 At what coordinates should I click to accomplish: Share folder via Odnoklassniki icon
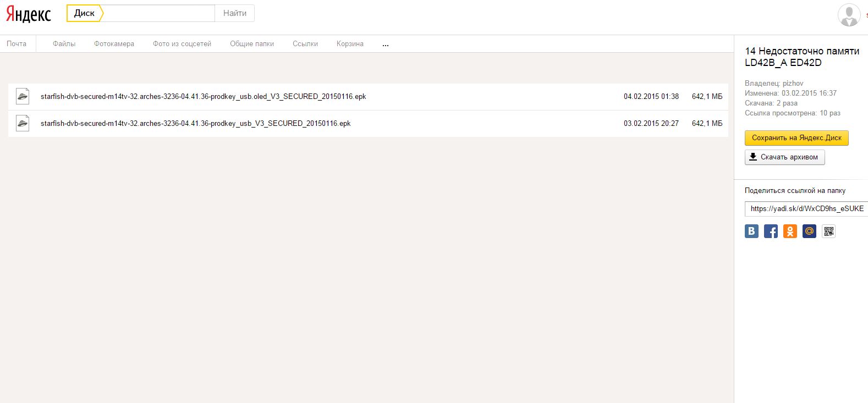(790, 231)
